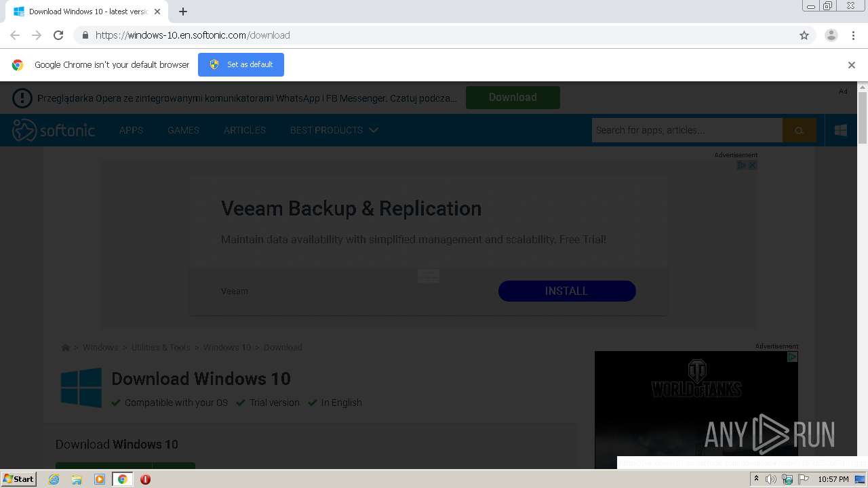
Task: Click the green Download button in top ad
Action: 513,98
